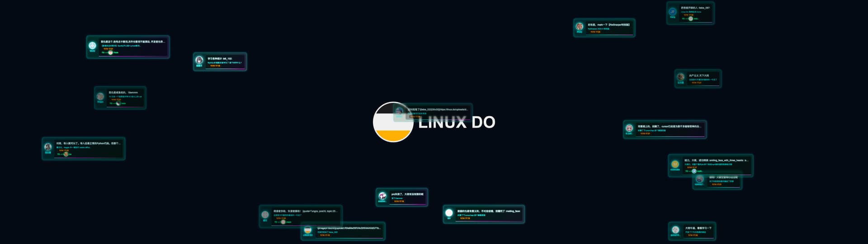Click the avatar on the 大佬牛逼 card
The width and height of the screenshot is (868, 244).
[675, 230]
